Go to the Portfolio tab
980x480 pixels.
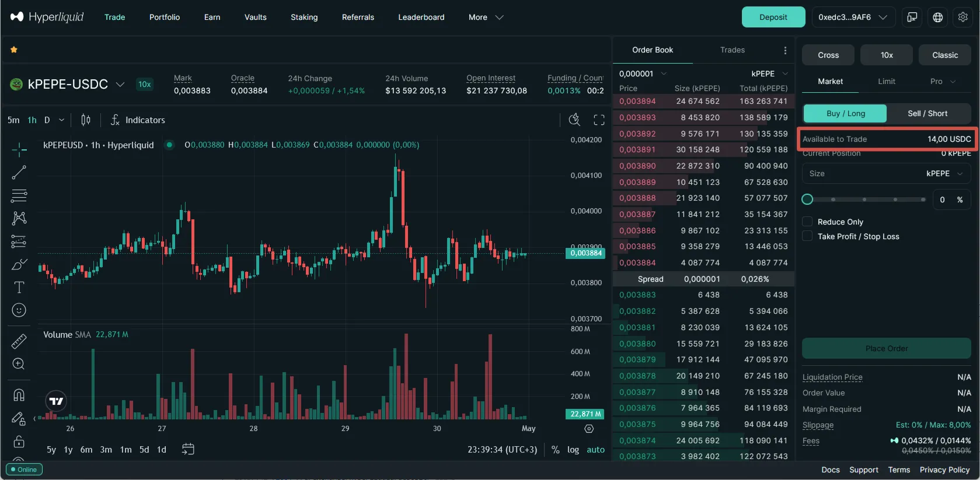(165, 17)
